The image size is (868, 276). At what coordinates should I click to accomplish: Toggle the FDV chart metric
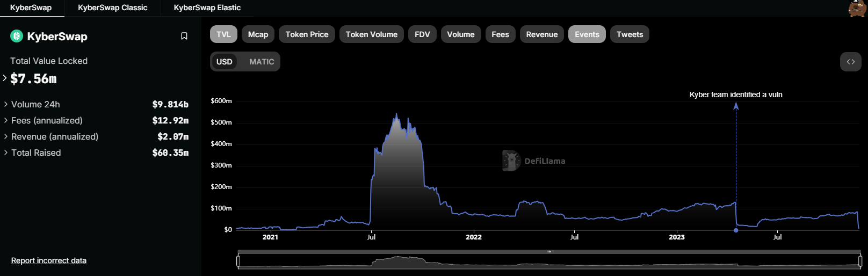[x=422, y=34]
